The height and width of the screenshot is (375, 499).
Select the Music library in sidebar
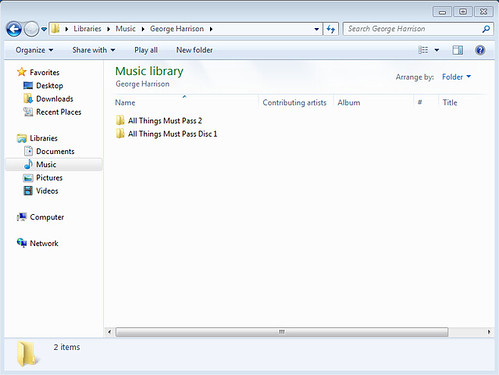(x=46, y=165)
